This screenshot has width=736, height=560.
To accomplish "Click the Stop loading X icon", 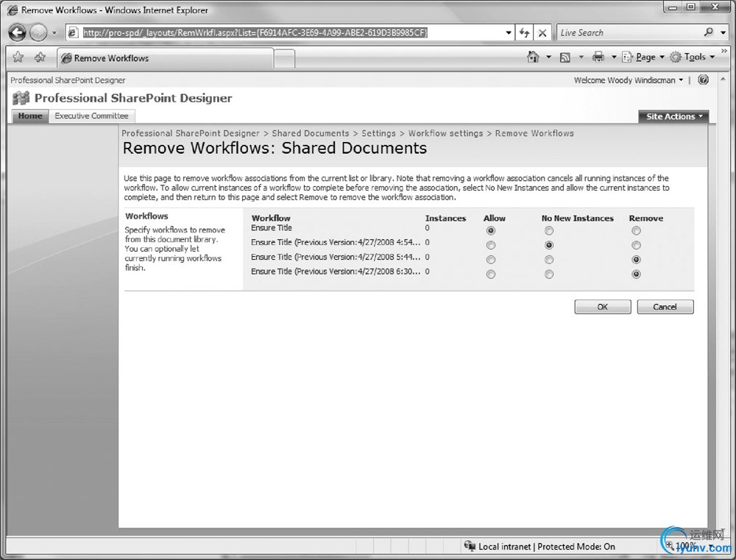I will click(542, 33).
